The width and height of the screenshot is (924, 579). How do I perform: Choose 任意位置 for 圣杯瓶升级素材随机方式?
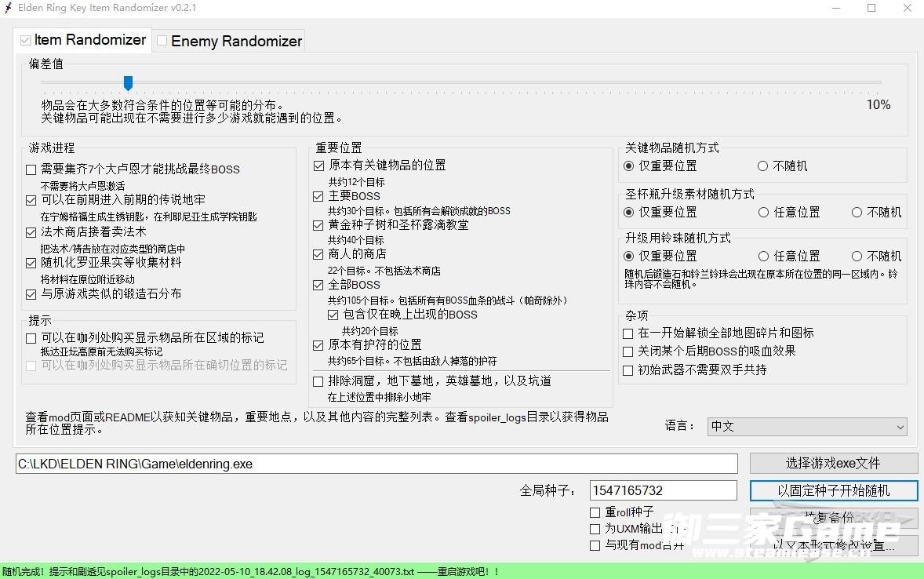tap(763, 213)
